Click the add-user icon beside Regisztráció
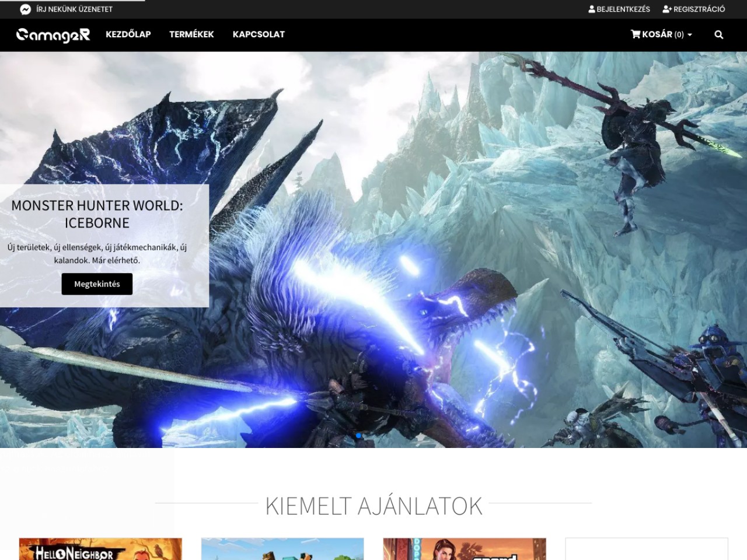 coord(667,9)
